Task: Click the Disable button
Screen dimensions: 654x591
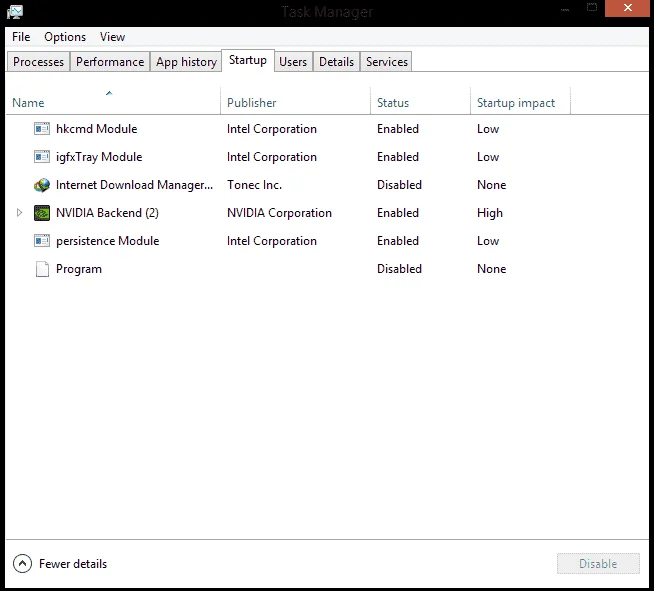Action: point(598,563)
